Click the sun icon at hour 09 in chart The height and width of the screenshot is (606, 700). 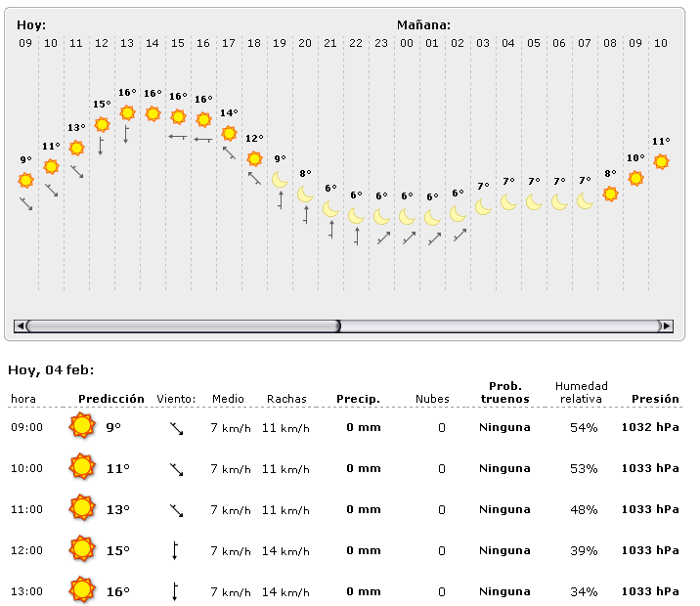pyautogui.click(x=25, y=180)
